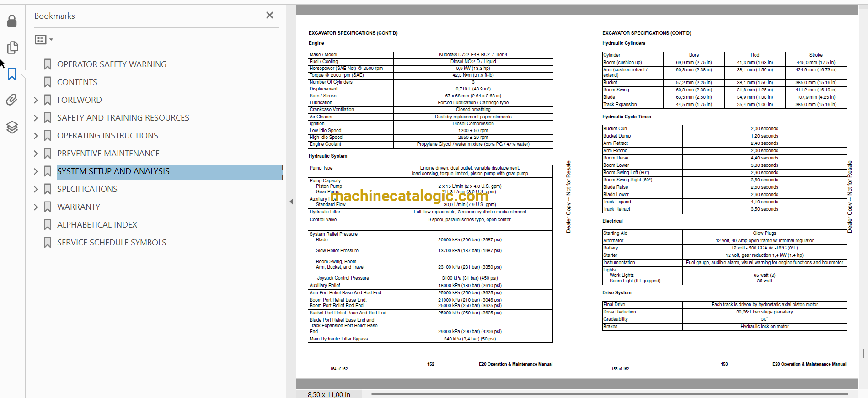Click bookmark icon beside ALPHABETICAL INDEX
The height and width of the screenshot is (398, 868).
48,225
